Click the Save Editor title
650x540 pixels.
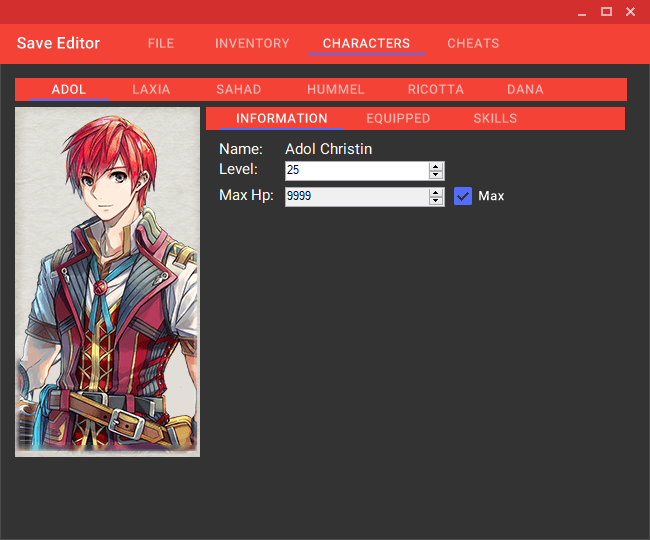pyautogui.click(x=58, y=43)
